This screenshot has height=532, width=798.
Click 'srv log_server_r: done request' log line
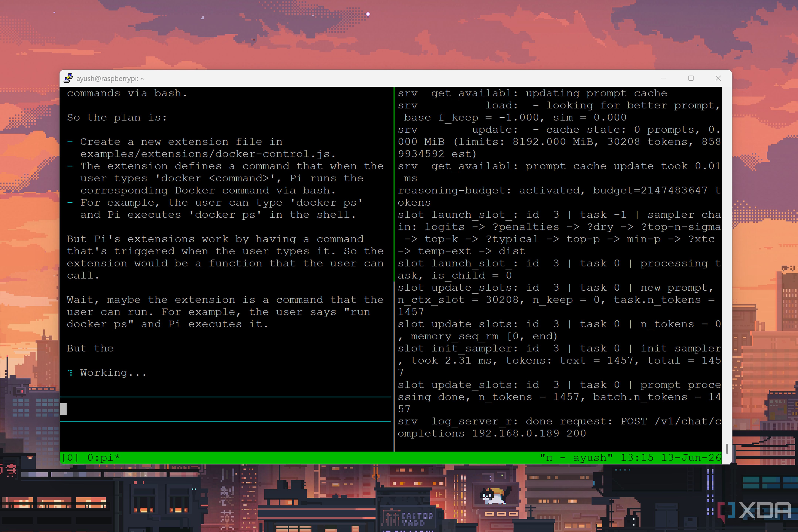[559, 421]
